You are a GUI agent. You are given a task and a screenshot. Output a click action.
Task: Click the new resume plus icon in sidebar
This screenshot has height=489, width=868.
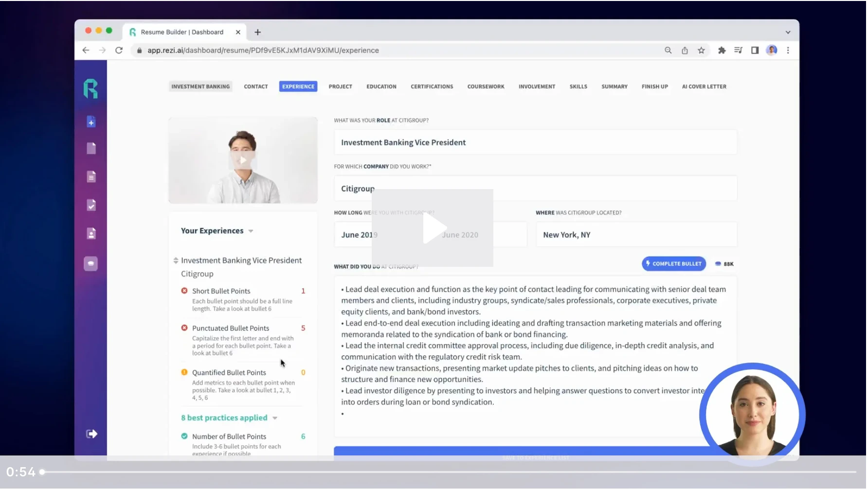click(x=91, y=122)
